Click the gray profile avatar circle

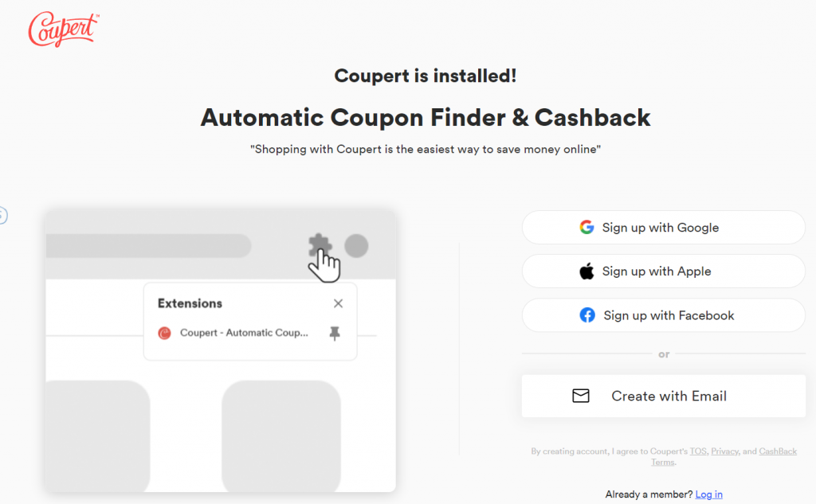(356, 245)
